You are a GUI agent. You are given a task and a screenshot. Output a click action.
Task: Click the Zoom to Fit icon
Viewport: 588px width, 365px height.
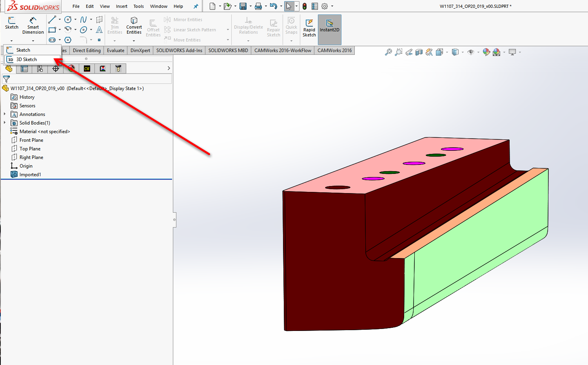pos(388,52)
